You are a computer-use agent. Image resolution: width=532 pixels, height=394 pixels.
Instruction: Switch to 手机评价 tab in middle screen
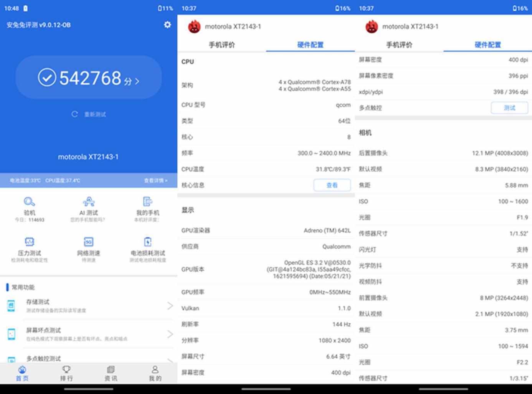(222, 45)
